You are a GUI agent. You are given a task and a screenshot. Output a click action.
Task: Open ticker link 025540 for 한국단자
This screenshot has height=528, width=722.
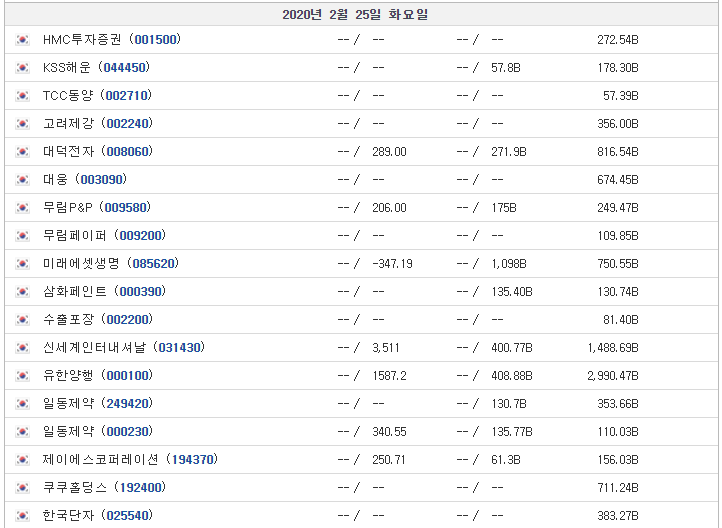point(128,516)
